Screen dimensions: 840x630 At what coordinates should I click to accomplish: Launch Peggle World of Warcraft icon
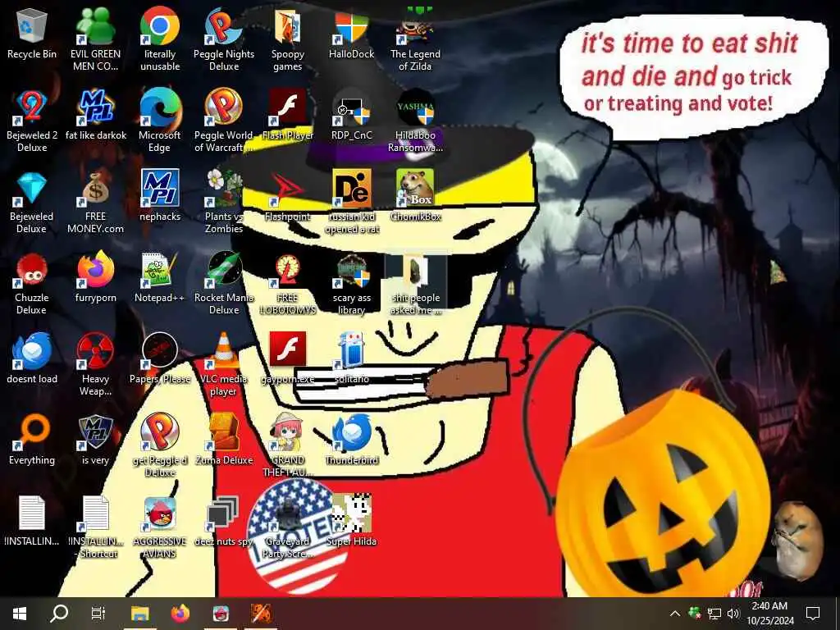(224, 121)
